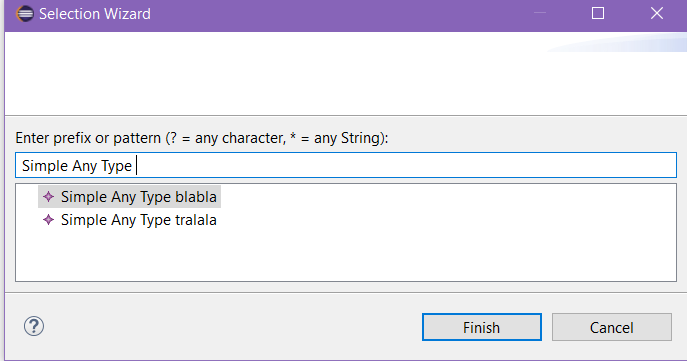Image resolution: width=687 pixels, height=361 pixels.
Task: Close the Selection Wizard dialog
Action: 656,13
